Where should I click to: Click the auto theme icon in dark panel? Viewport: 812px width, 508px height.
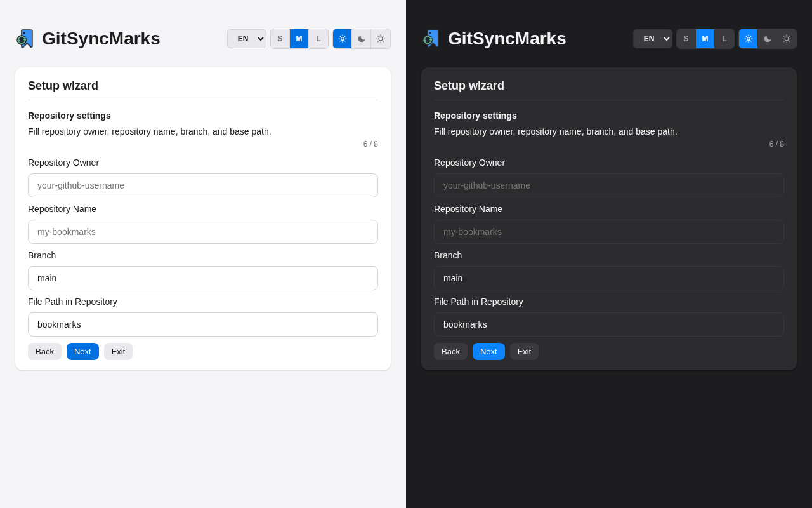point(786,39)
